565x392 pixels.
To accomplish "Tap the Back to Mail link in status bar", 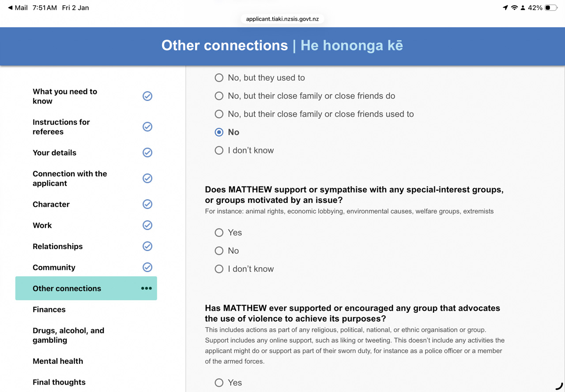I will tap(18, 7).
